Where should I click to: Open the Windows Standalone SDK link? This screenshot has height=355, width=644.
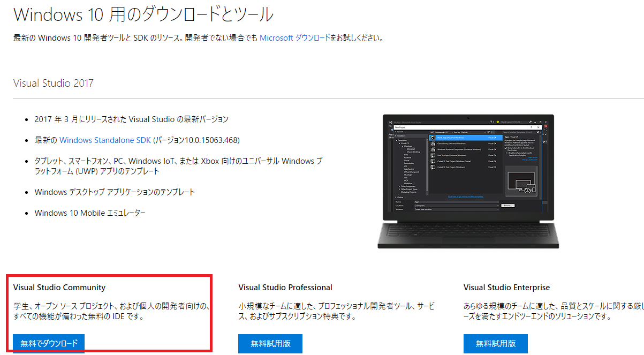pos(105,140)
